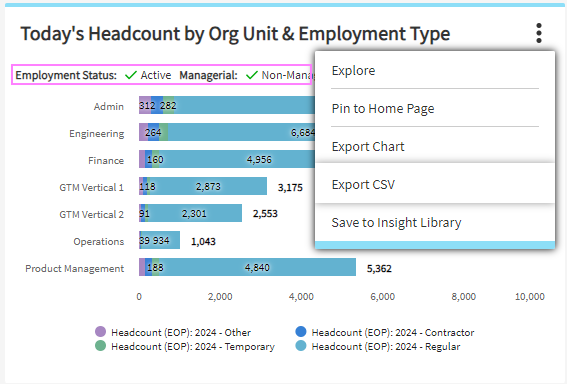This screenshot has height=384, width=567.
Task: Click the light-blue Regular legend dot
Action: tap(300, 346)
